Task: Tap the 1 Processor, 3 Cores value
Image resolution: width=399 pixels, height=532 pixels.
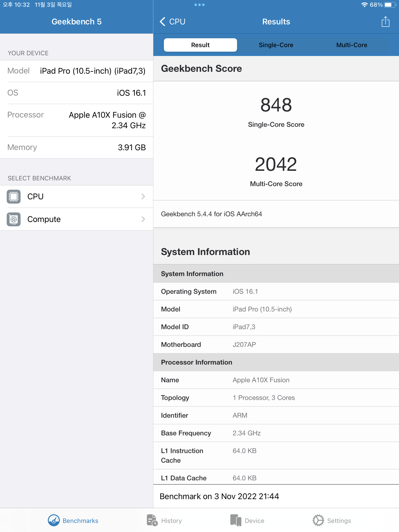Action: coord(264,398)
